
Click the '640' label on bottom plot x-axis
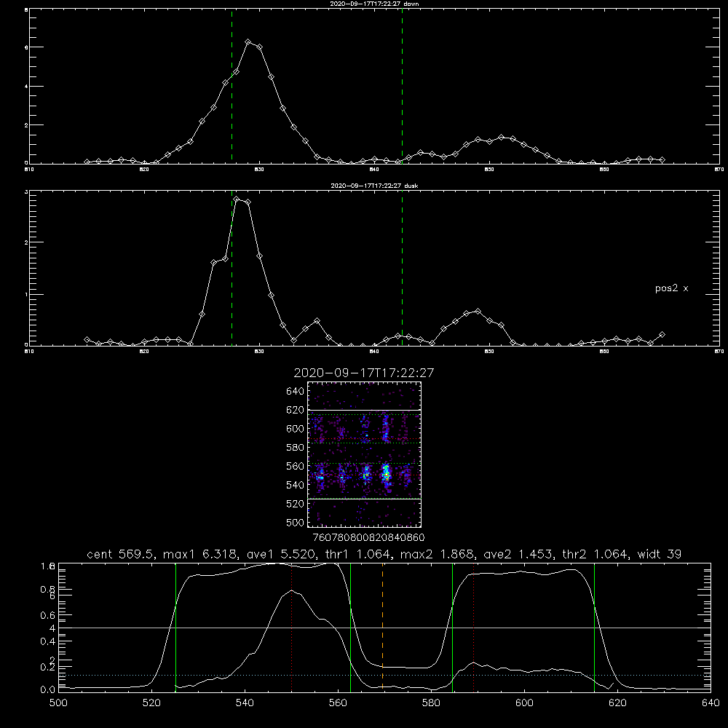tap(711, 703)
